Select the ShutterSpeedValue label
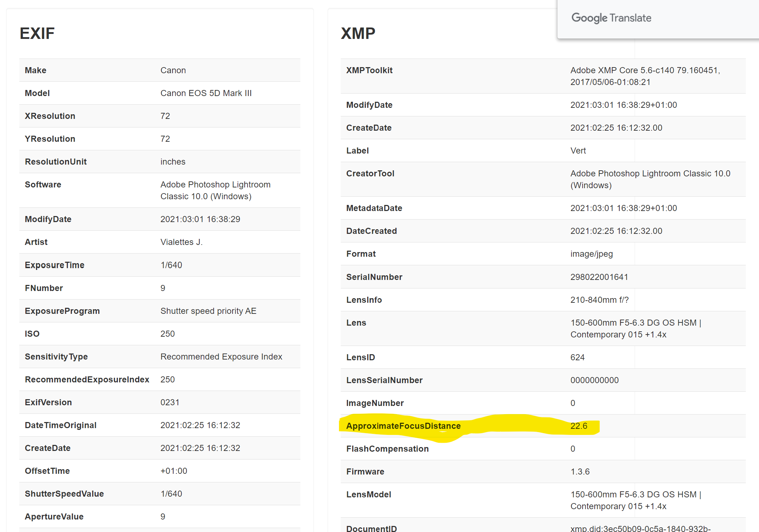 pyautogui.click(x=64, y=494)
